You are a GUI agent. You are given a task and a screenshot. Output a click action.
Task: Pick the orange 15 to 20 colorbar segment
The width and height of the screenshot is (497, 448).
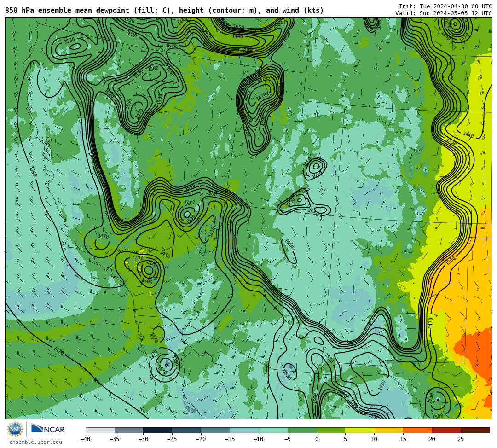[x=417, y=430]
